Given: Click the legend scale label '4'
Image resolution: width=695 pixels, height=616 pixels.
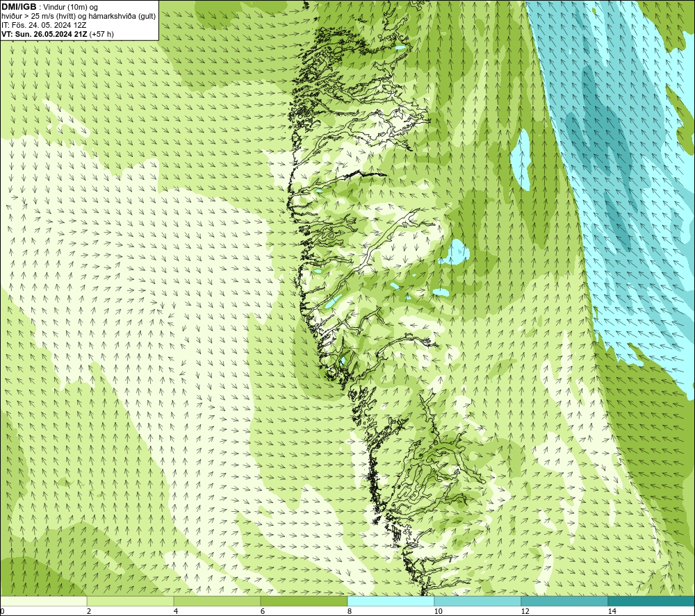Looking at the screenshot, I should [x=176, y=611].
